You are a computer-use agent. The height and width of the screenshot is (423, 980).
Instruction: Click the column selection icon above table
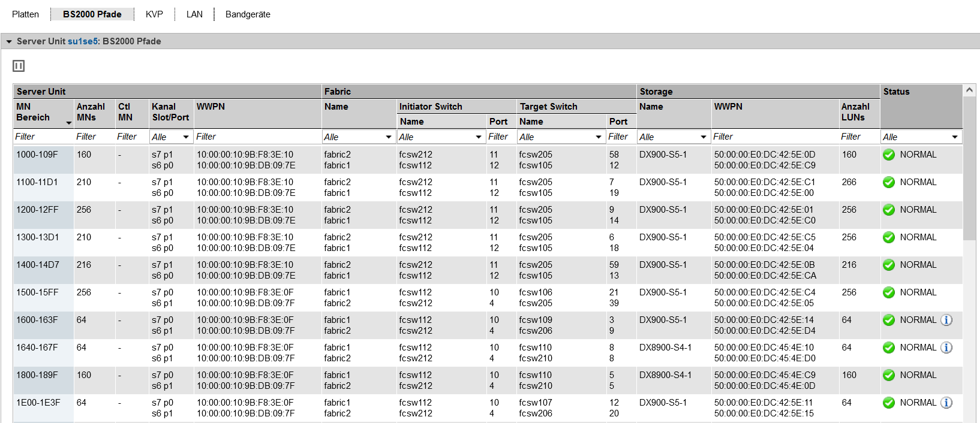pos(19,66)
